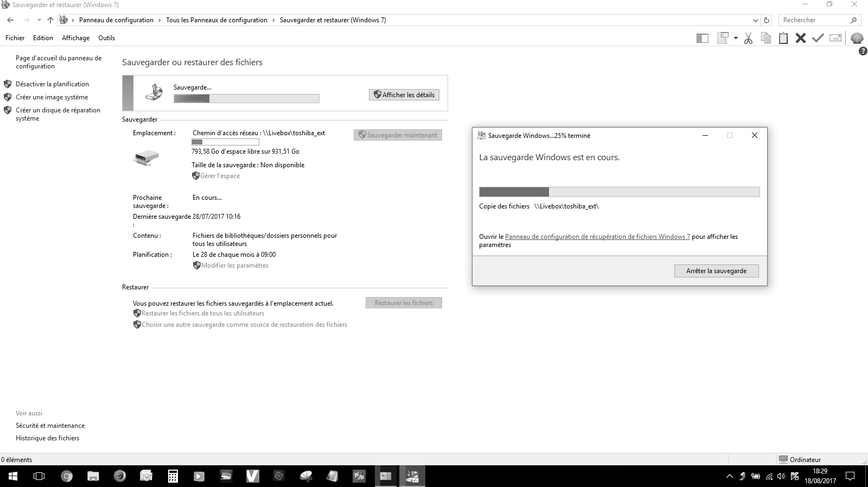Click the Afficher les détails button
Screen dimensions: 868x487
coord(404,94)
